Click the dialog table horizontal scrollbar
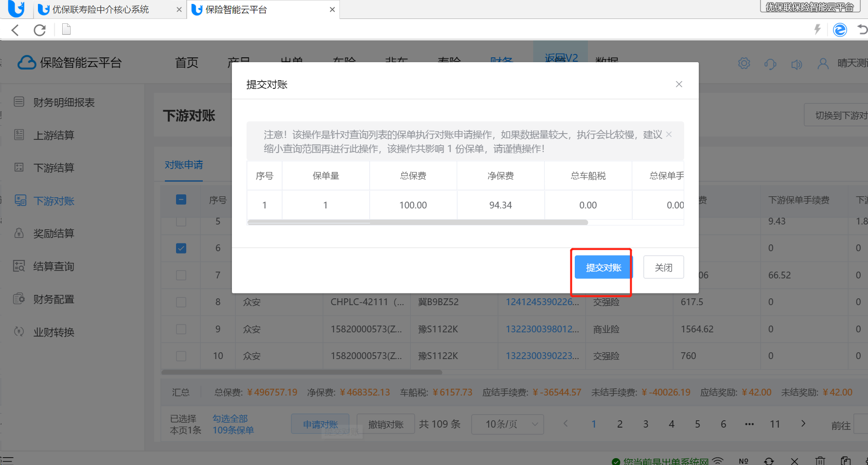Image resolution: width=868 pixels, height=465 pixels. 418,223
